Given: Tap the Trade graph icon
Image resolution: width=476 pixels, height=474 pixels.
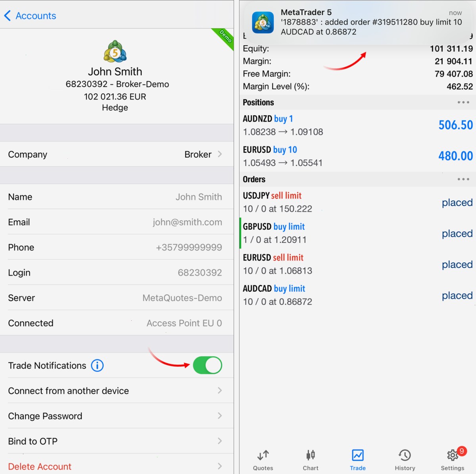Looking at the screenshot, I should 358,455.
